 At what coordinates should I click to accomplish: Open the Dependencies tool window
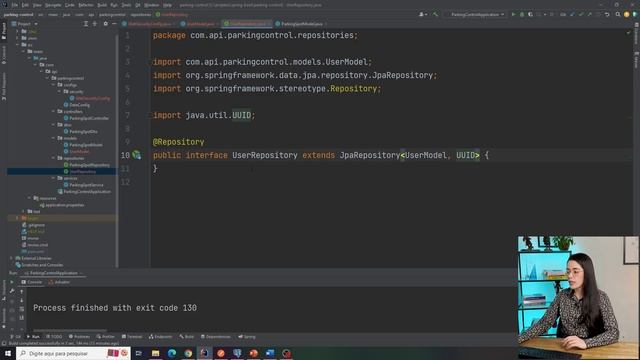(x=216, y=337)
